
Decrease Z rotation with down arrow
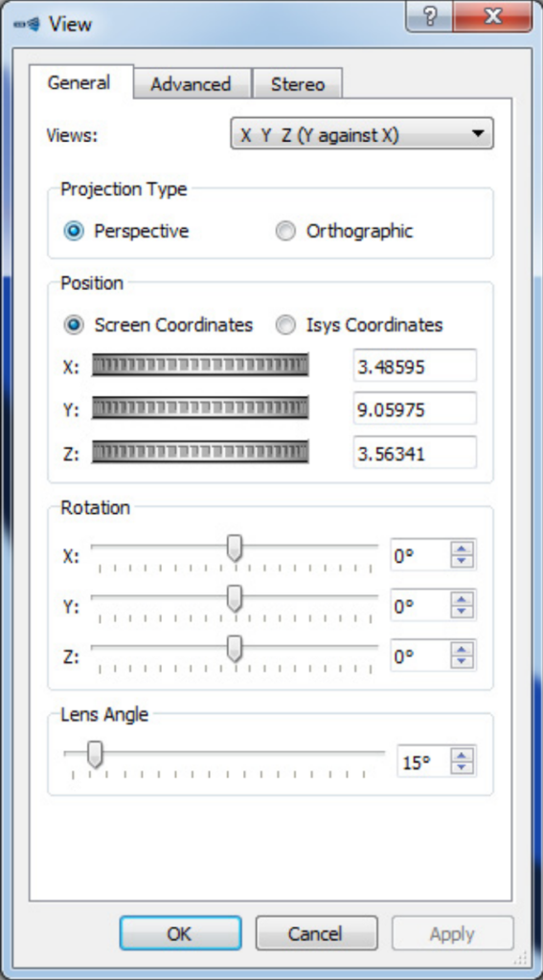click(462, 662)
